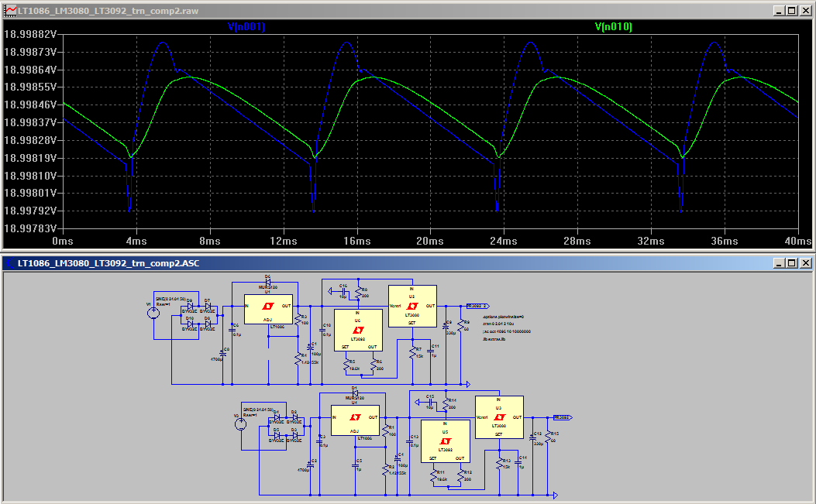
Task: Click resistor R5 under U6
Action: (x=346, y=365)
